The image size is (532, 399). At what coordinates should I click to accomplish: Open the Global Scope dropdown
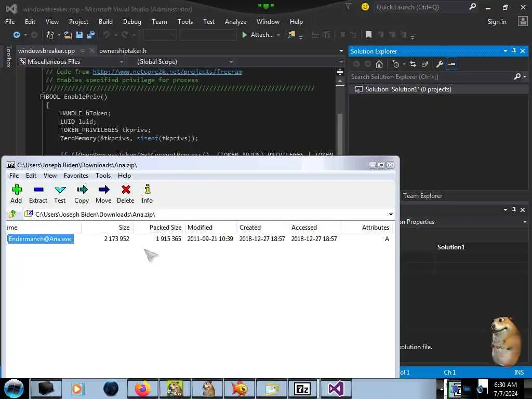point(231,62)
